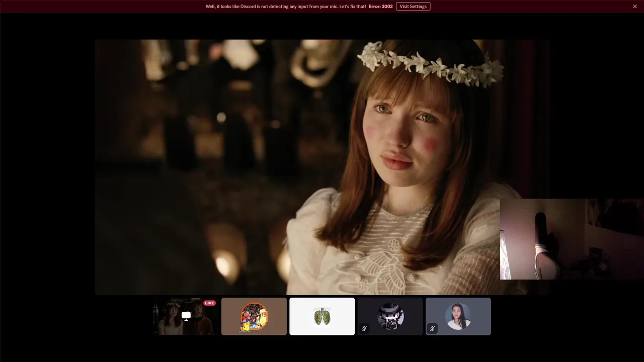Image resolution: width=644 pixels, height=362 pixels.
Task: Click the 'Discord is not detecting any input' message
Action: pos(286,7)
